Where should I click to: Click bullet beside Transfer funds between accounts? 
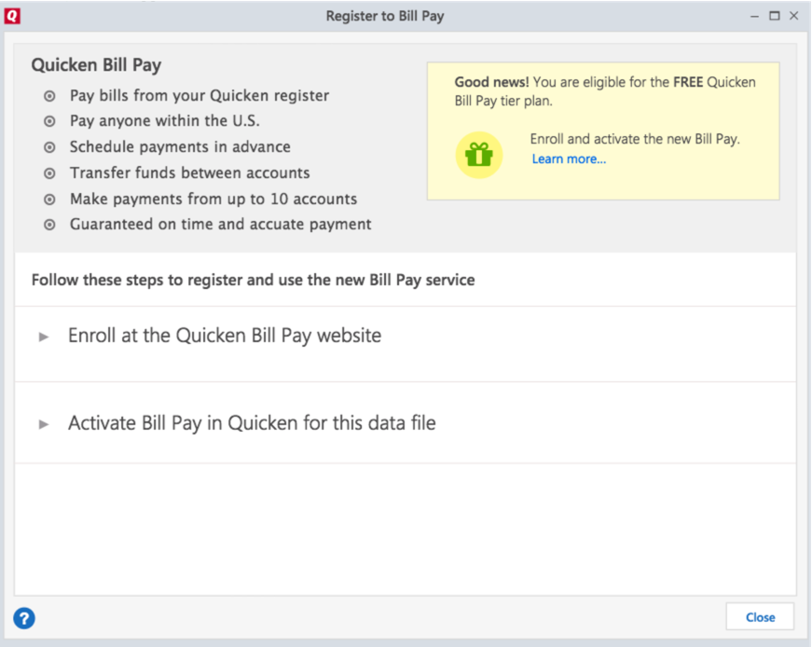click(49, 173)
